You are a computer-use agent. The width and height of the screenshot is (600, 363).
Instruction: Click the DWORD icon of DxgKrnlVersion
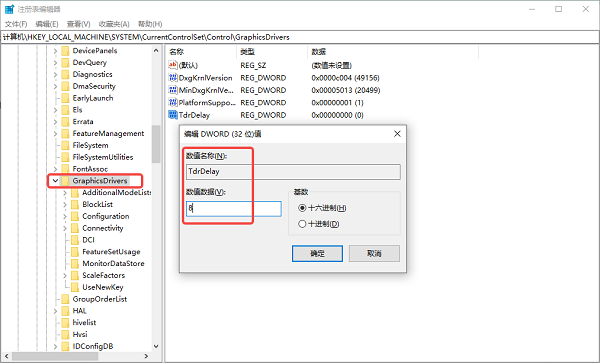pyautogui.click(x=173, y=78)
